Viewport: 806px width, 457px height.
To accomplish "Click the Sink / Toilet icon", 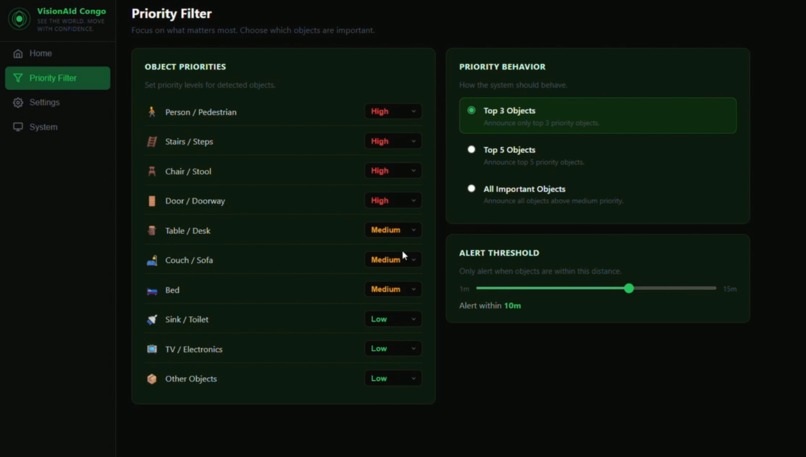I will [152, 319].
